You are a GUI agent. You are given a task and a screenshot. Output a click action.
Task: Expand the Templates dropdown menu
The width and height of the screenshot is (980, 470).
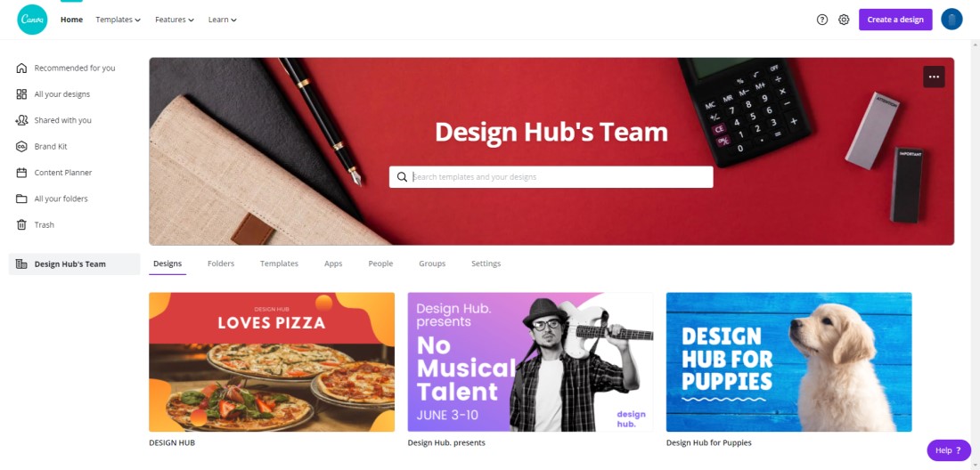118,20
